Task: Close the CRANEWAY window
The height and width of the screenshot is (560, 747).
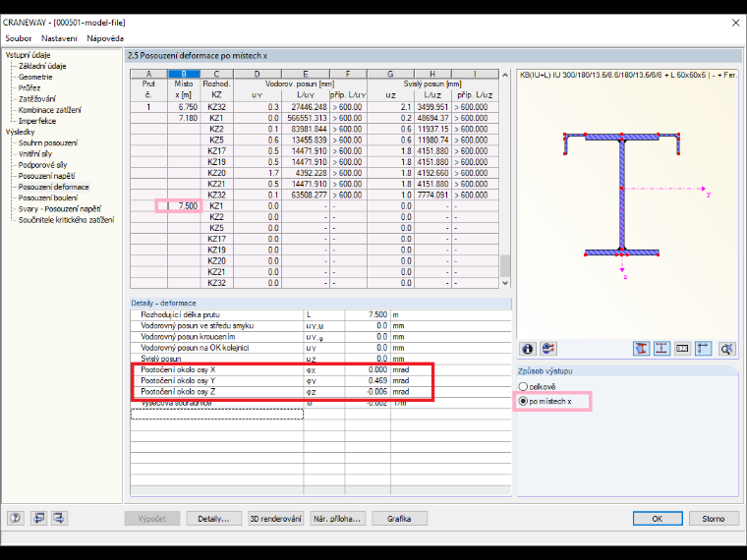Action: [x=735, y=23]
